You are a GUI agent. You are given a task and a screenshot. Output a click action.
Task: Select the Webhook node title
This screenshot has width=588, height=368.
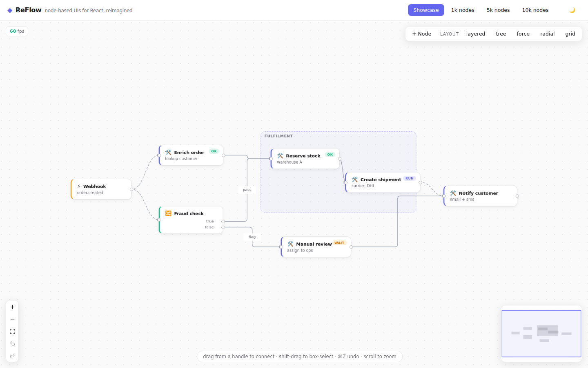(x=95, y=186)
